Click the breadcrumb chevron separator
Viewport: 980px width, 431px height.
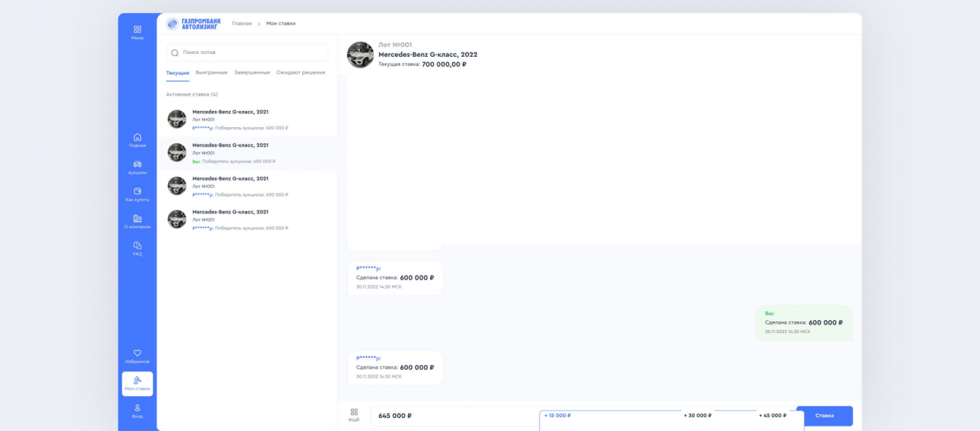point(259,24)
